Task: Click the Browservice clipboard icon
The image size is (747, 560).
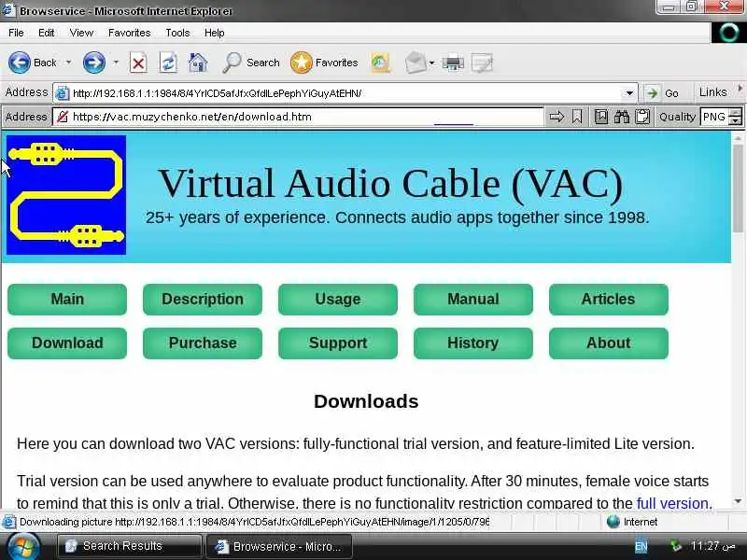Action: (642, 117)
